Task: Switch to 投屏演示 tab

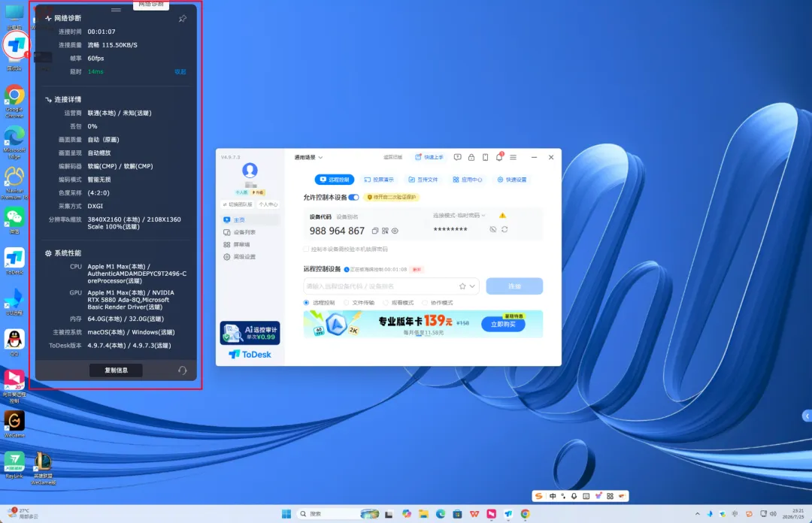Action: pos(379,180)
